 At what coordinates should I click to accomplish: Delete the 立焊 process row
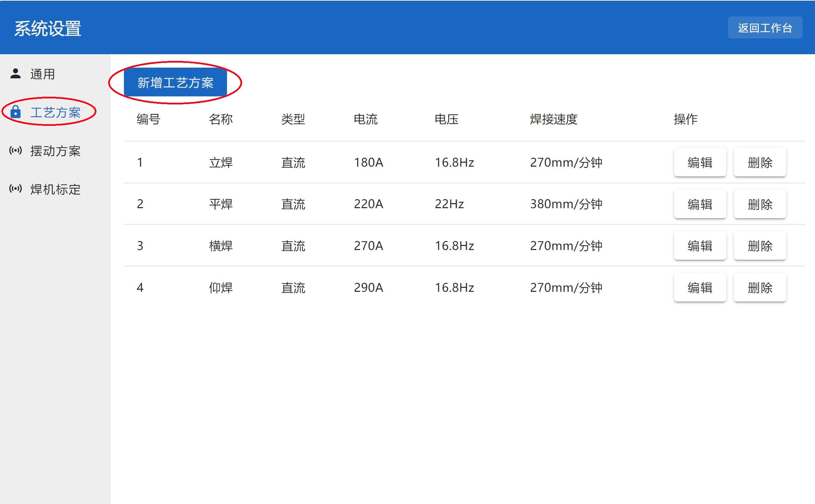[x=760, y=163]
